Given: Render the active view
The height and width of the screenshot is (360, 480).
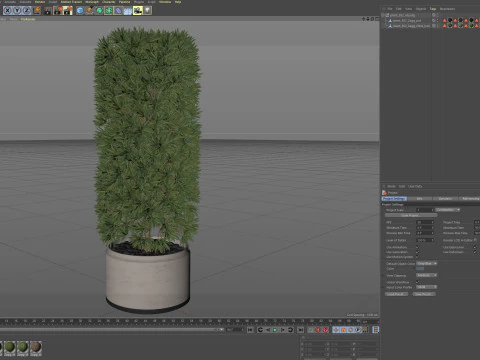Looking at the screenshot, I should 48,11.
